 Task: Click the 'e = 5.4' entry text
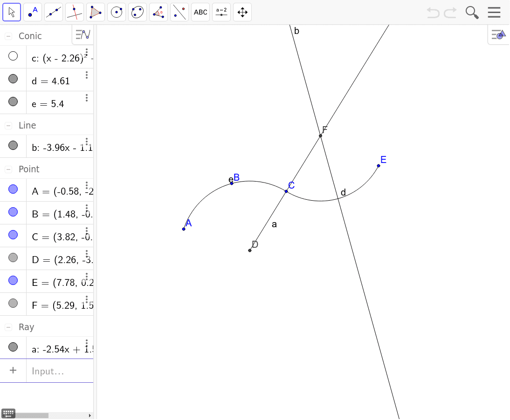(x=48, y=104)
